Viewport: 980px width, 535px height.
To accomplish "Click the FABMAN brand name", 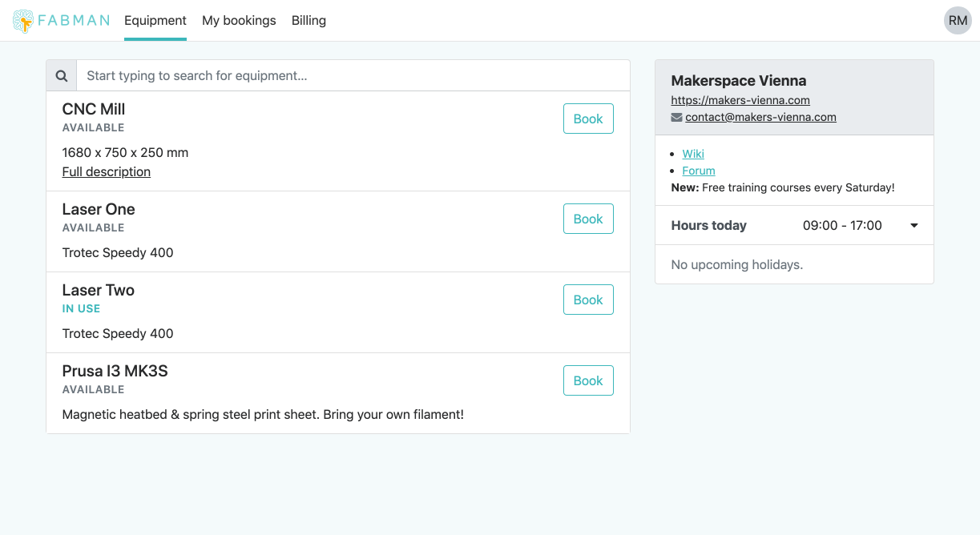I will [x=73, y=21].
